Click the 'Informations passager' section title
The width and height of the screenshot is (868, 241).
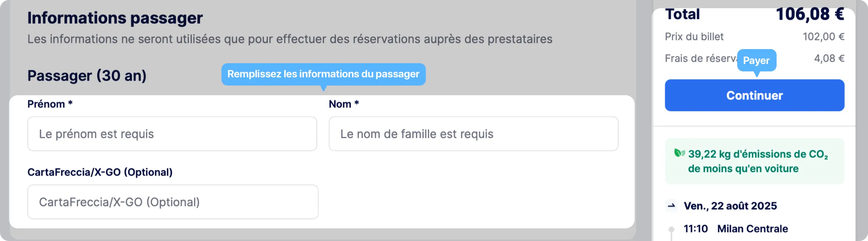(115, 18)
